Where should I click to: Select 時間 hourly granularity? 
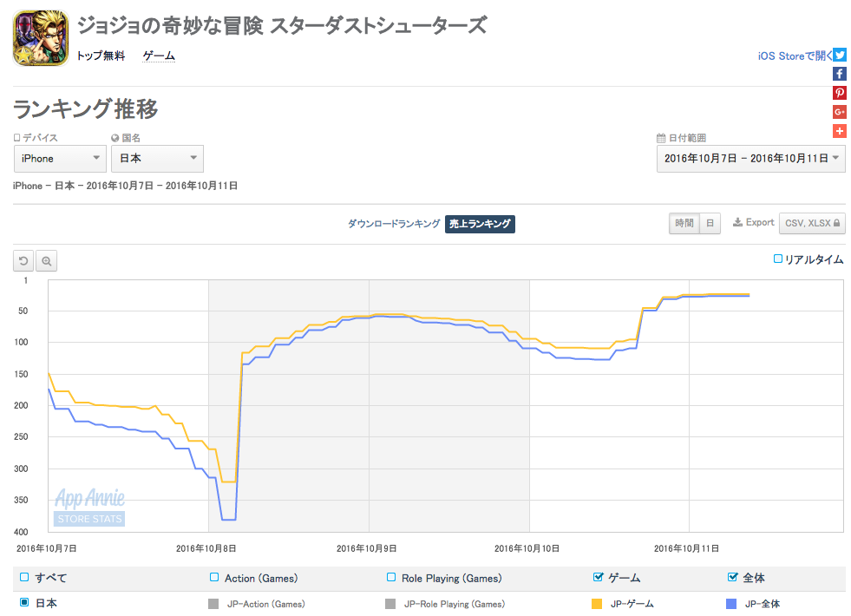click(x=684, y=223)
